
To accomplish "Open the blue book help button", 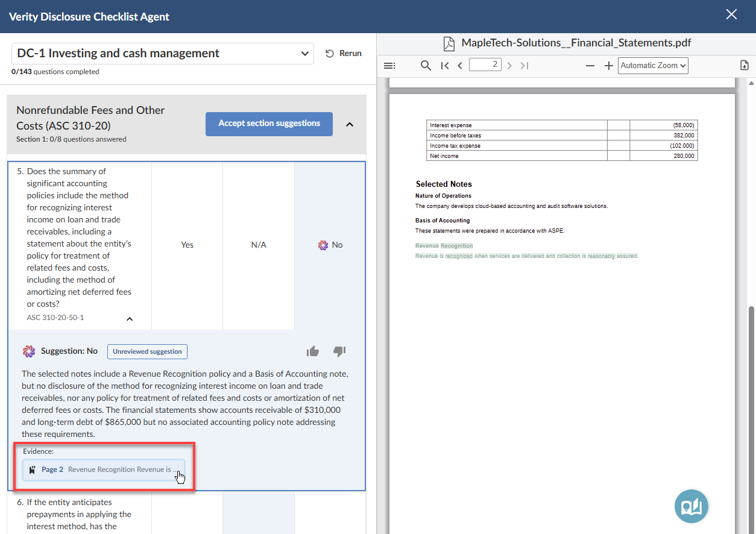I will pos(691,506).
